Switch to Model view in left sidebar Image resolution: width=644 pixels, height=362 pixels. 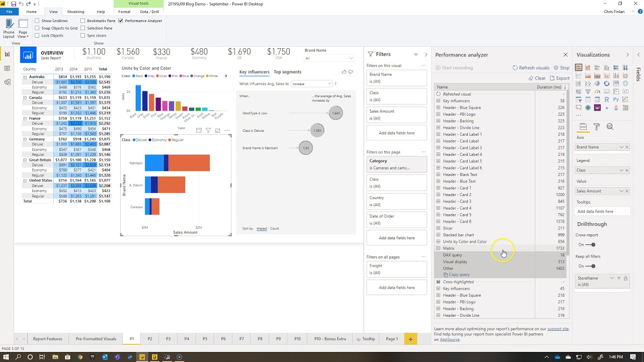coord(7,82)
